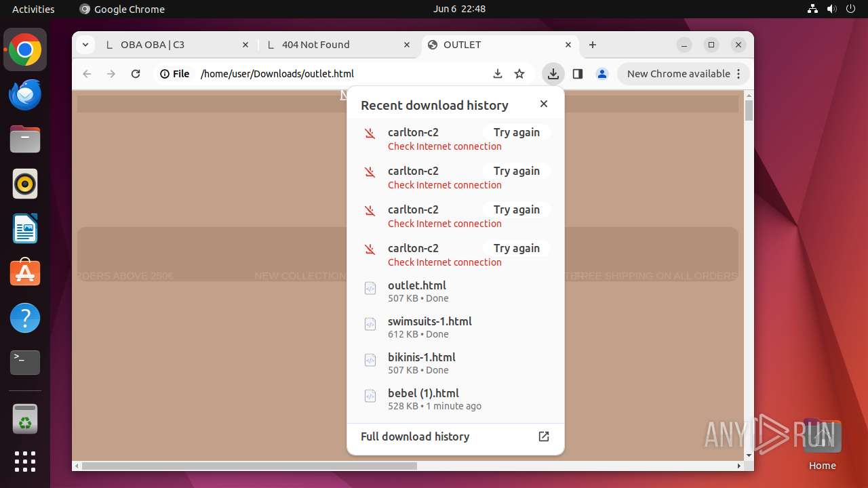868x488 pixels.
Task: Open the outlet.html download entry
Action: 455,291
